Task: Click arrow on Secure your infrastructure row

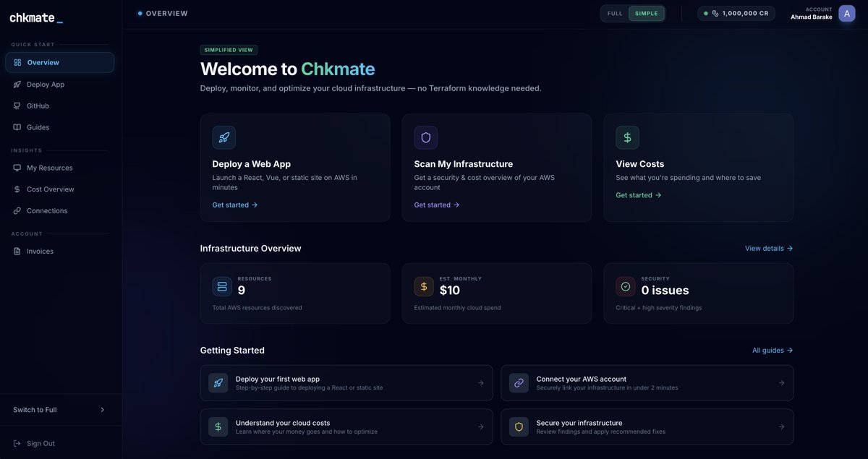Action: 781,426
